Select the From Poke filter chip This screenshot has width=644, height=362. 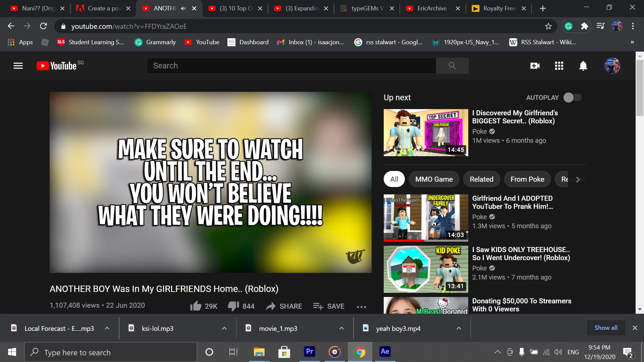tap(527, 179)
